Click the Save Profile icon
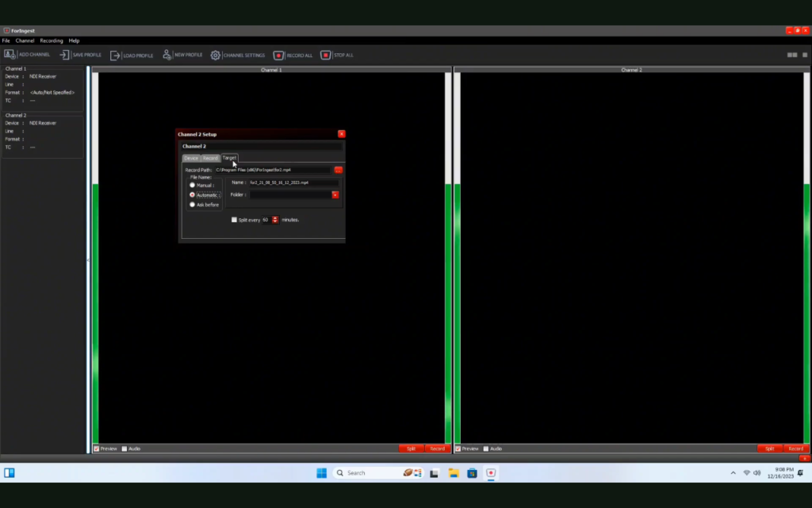The image size is (812, 508). pyautogui.click(x=65, y=55)
